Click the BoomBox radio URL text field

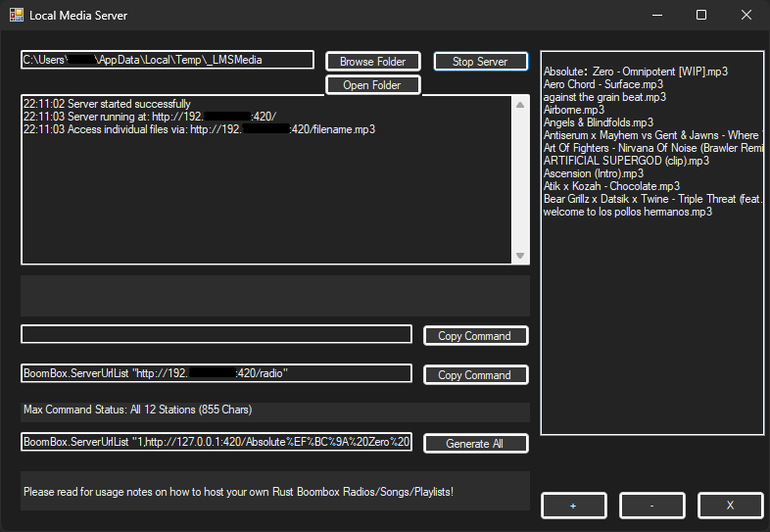coord(217,373)
